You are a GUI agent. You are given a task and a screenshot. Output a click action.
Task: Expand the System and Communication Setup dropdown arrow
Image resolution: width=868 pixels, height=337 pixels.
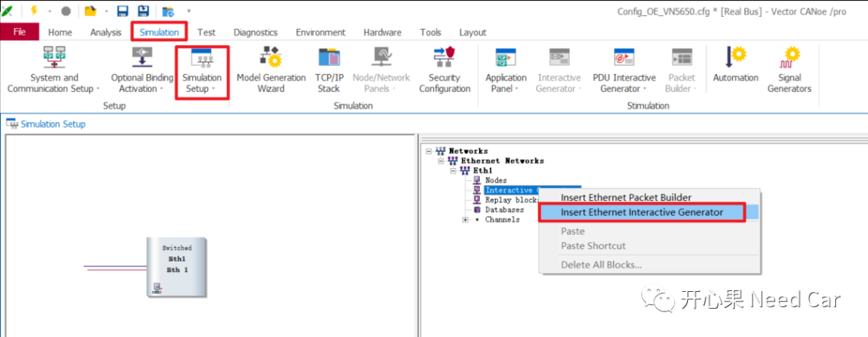(x=98, y=88)
